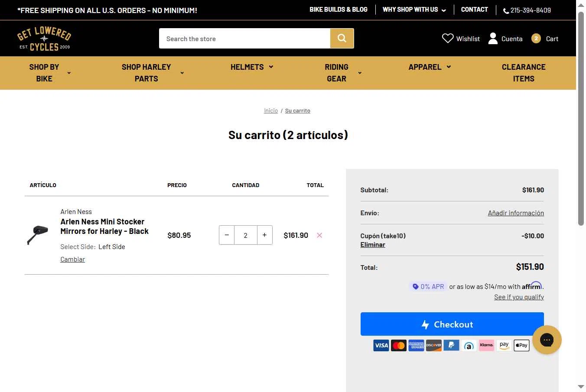
Task: Click the page vertical scrollbar
Action: 581,118
